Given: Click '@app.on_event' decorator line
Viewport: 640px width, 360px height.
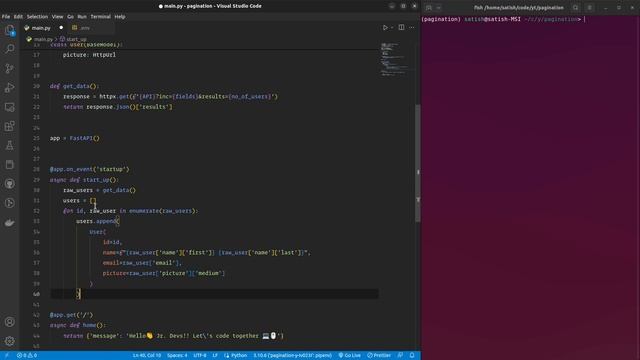Looking at the screenshot, I should click(x=89, y=169).
